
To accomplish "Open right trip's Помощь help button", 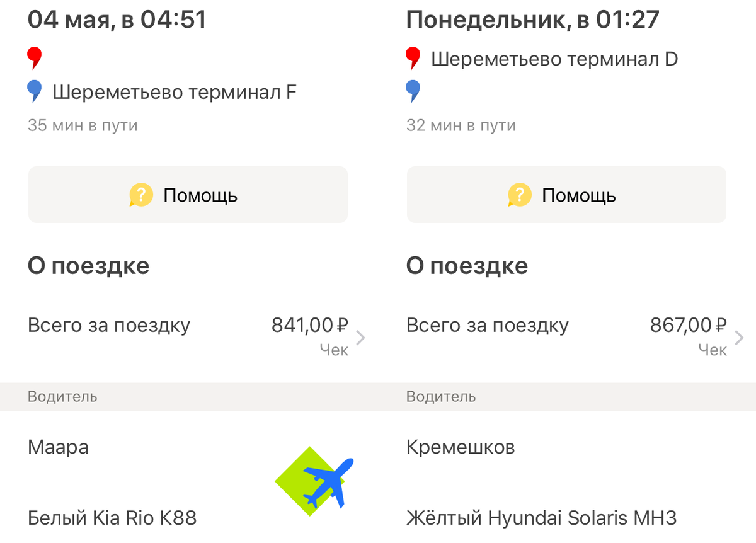I will click(x=566, y=195).
